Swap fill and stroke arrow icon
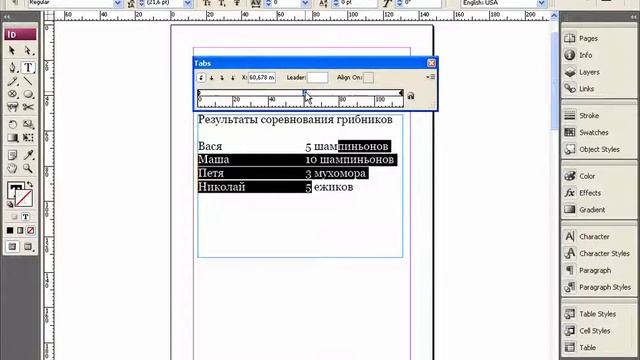The width and height of the screenshot is (640, 360). pyautogui.click(x=30, y=184)
